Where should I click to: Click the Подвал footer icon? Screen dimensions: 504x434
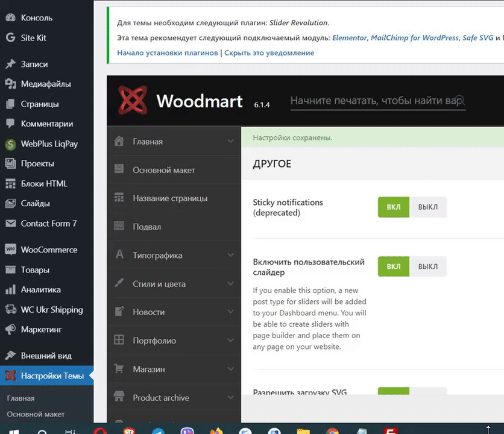119,226
